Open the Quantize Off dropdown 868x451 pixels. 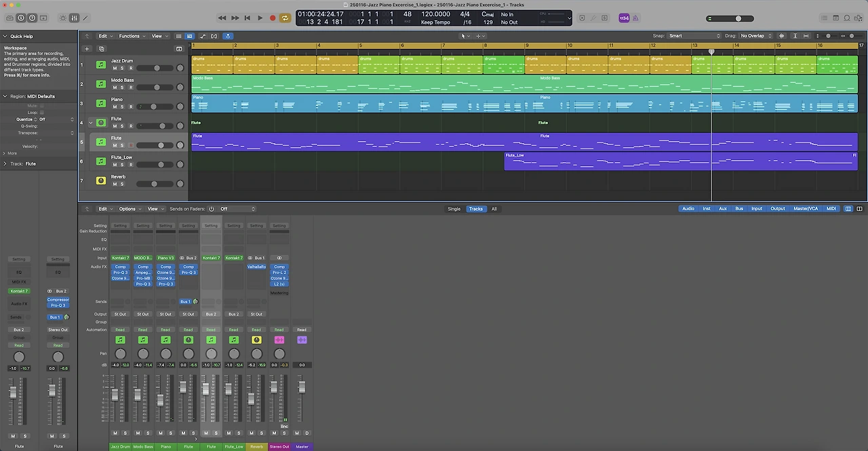(x=56, y=119)
